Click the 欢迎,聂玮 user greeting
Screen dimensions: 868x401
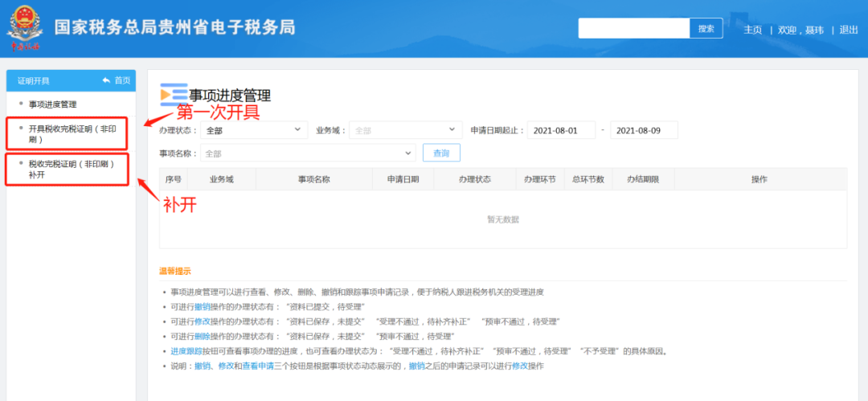point(800,30)
